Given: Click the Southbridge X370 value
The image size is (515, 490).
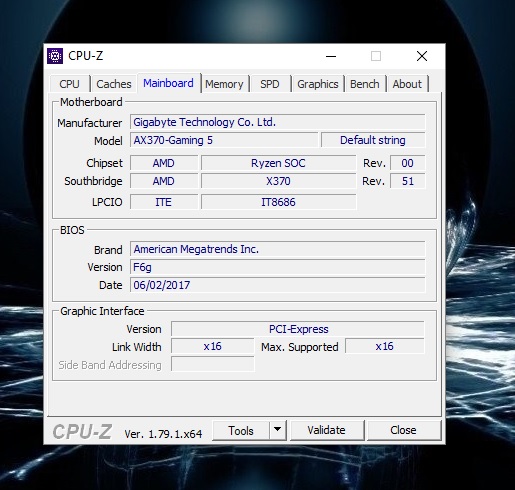Looking at the screenshot, I should coord(278,181).
